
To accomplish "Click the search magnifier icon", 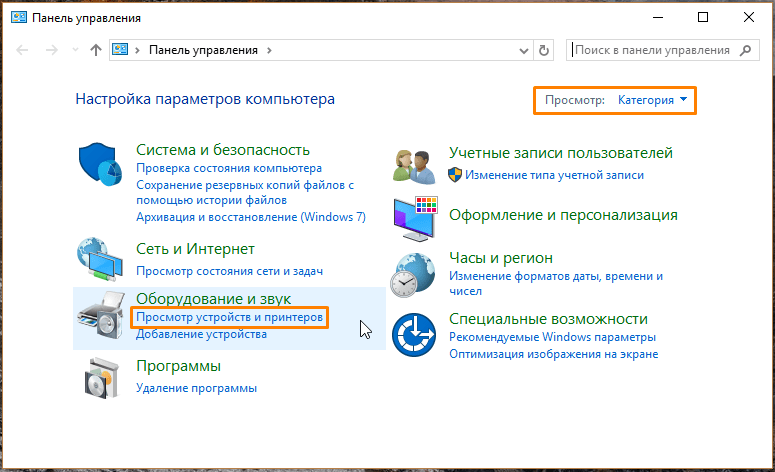I will pos(745,50).
